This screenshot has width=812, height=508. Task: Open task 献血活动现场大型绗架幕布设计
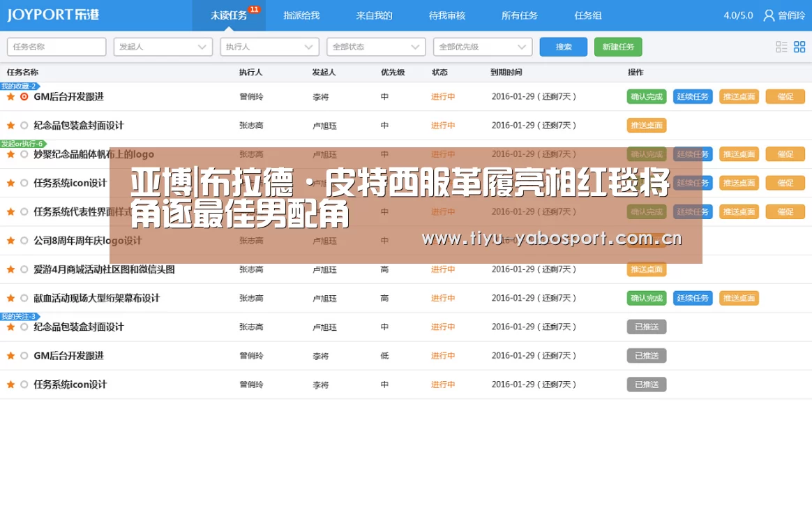coord(97,298)
